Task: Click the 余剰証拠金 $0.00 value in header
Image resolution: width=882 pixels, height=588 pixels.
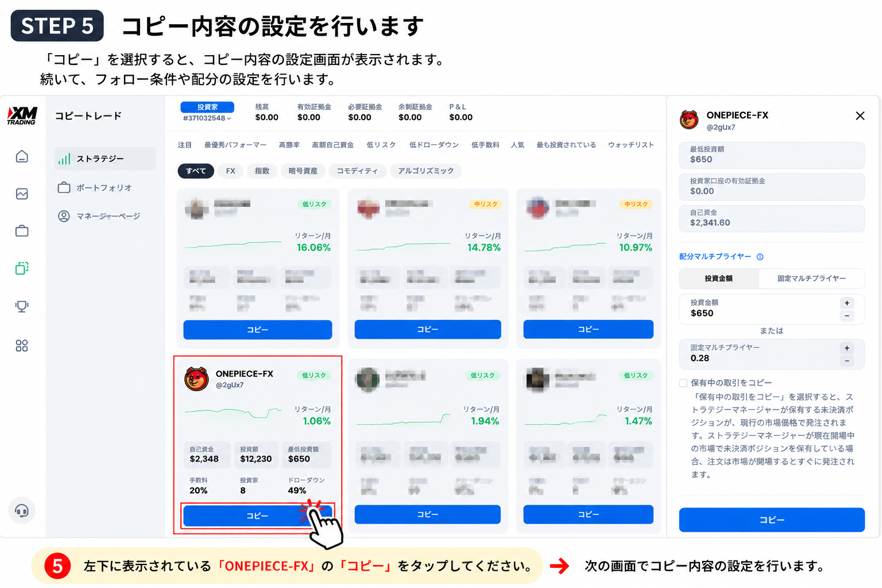Action: click(410, 117)
